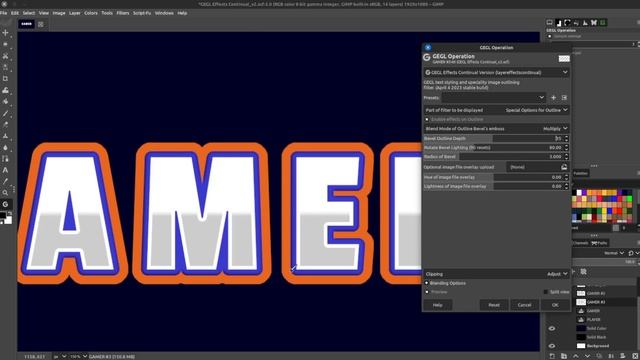Click the Radius of Bevel slider
The height and width of the screenshot is (360, 640).
click(x=493, y=157)
